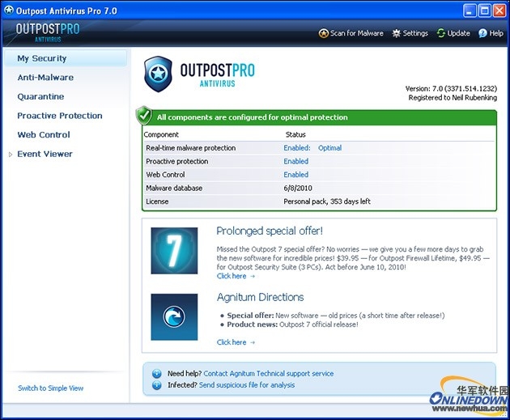510x420 pixels.
Task: Click Product news bullet item
Action: tap(292, 325)
